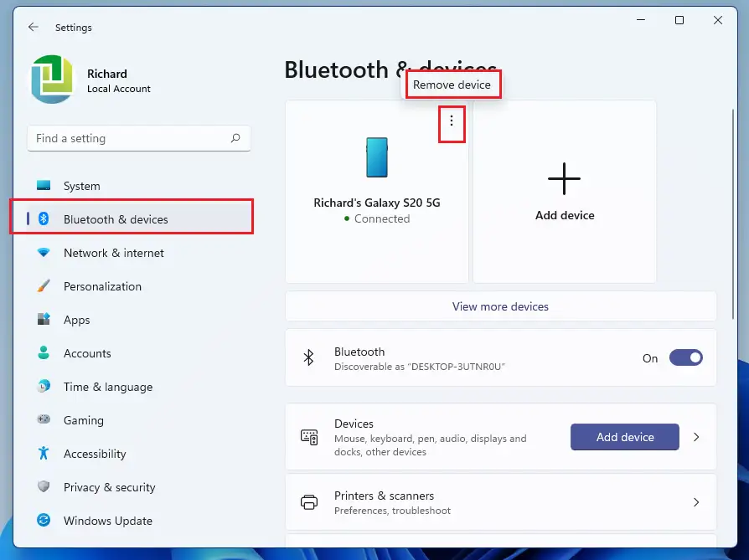Click the back arrow in Settings
This screenshot has height=560, width=749.
tap(33, 28)
